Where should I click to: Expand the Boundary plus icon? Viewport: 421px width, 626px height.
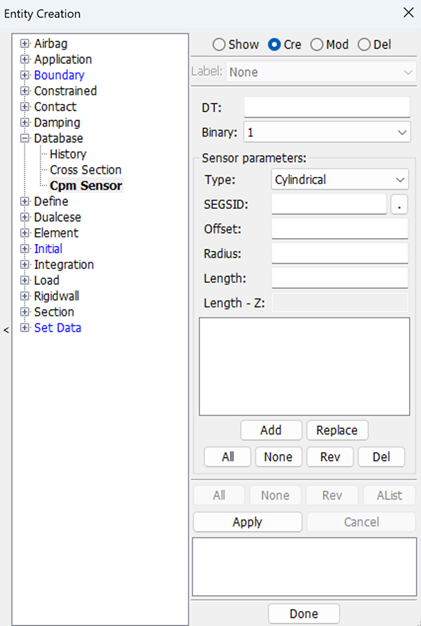tap(25, 75)
